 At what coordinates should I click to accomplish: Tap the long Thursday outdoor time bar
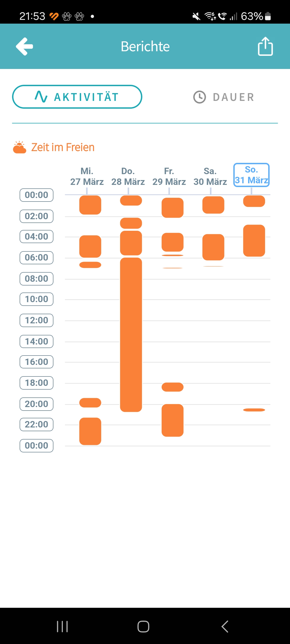click(131, 335)
